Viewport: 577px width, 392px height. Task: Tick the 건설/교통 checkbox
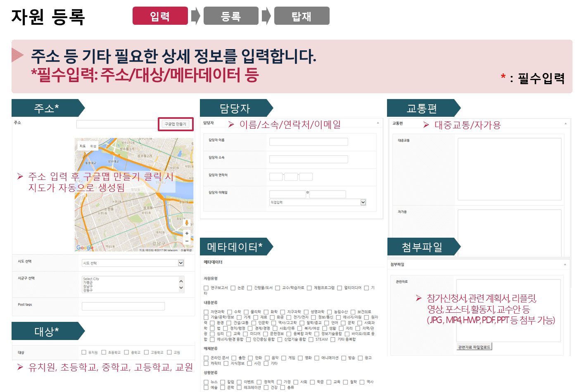click(229, 323)
